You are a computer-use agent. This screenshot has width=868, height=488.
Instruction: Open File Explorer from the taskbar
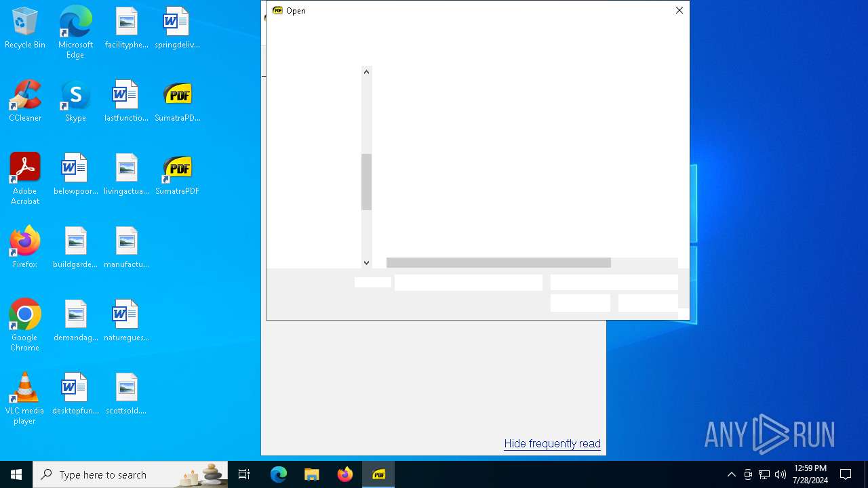click(312, 474)
